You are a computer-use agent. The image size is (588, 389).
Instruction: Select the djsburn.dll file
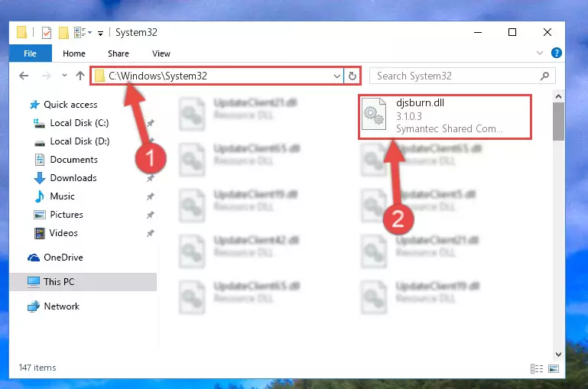[445, 117]
